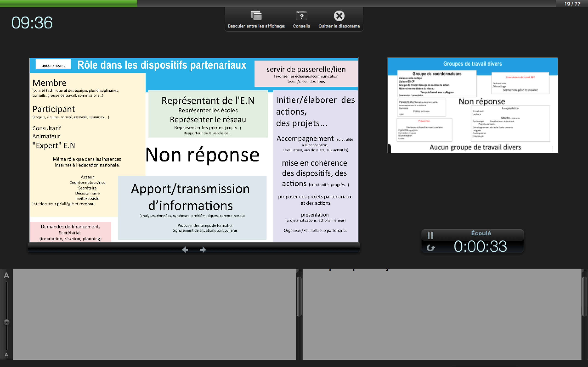
Task: Click the current slide Rôle dans les dispositifs partenariaux
Action: [194, 150]
